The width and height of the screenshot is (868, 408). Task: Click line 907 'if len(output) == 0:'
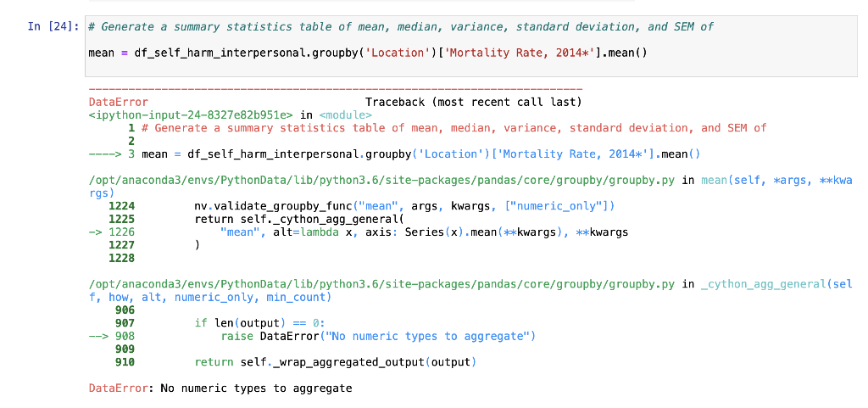point(220,323)
